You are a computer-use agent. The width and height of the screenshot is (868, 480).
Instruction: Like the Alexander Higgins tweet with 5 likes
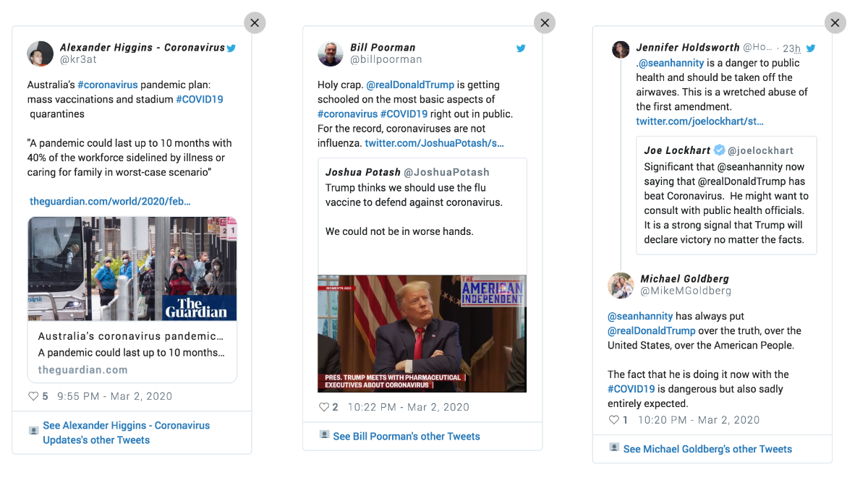pos(33,396)
